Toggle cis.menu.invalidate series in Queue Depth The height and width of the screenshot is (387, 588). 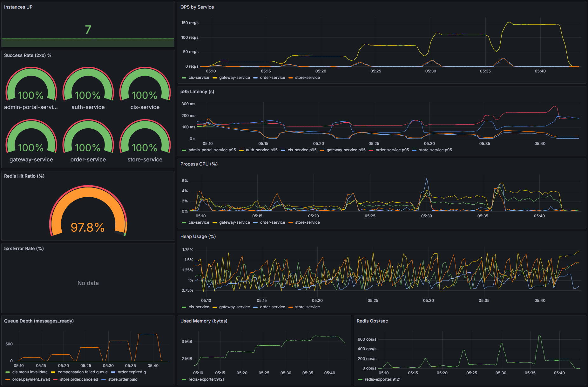(x=30, y=372)
